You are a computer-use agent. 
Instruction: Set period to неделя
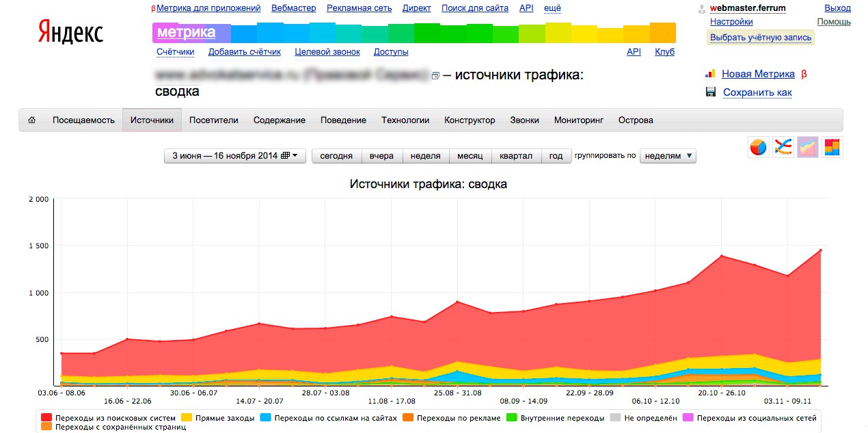425,156
